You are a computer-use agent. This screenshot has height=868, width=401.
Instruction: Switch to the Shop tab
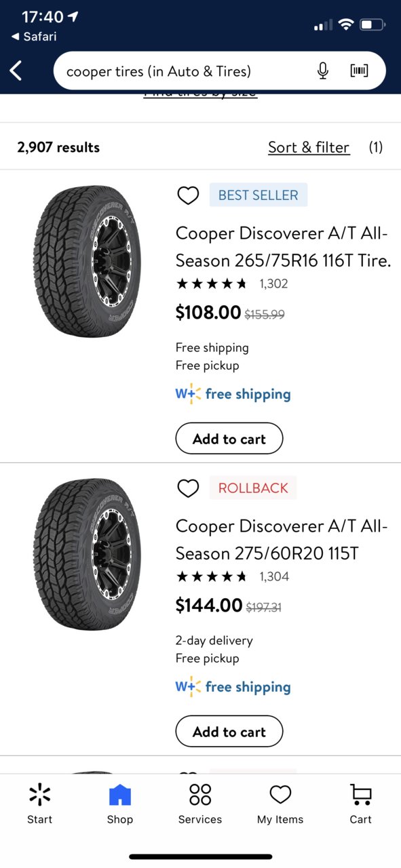pyautogui.click(x=120, y=804)
